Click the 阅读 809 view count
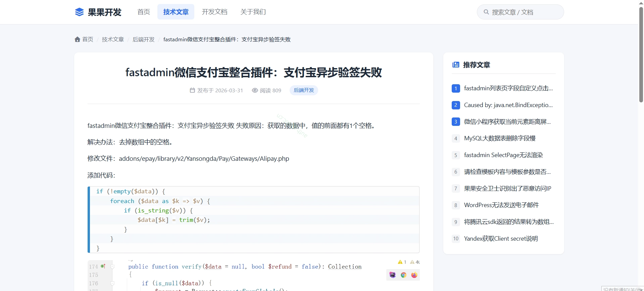 pos(270,90)
